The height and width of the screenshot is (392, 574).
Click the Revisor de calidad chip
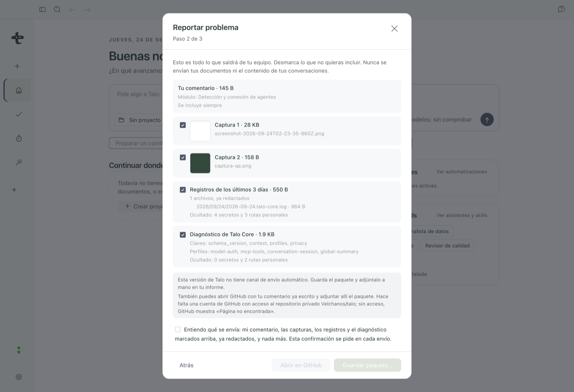tap(447, 246)
